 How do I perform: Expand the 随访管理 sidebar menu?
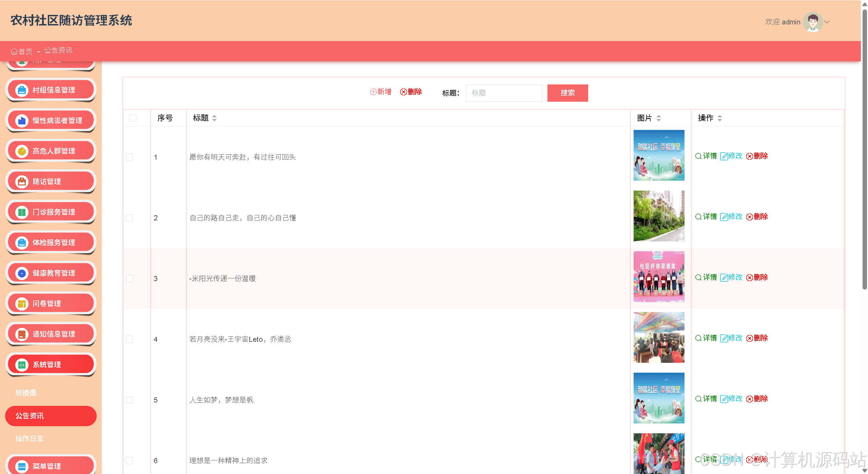[51, 181]
